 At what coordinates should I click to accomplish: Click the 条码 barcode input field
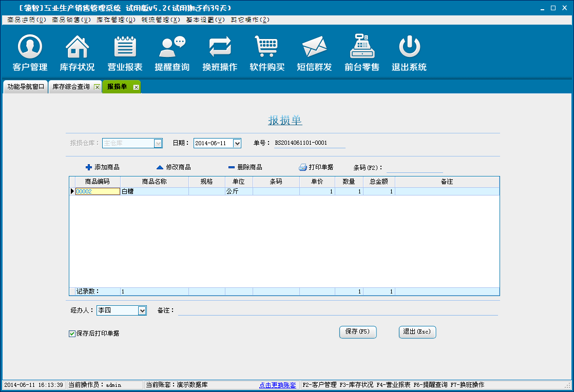click(414, 168)
